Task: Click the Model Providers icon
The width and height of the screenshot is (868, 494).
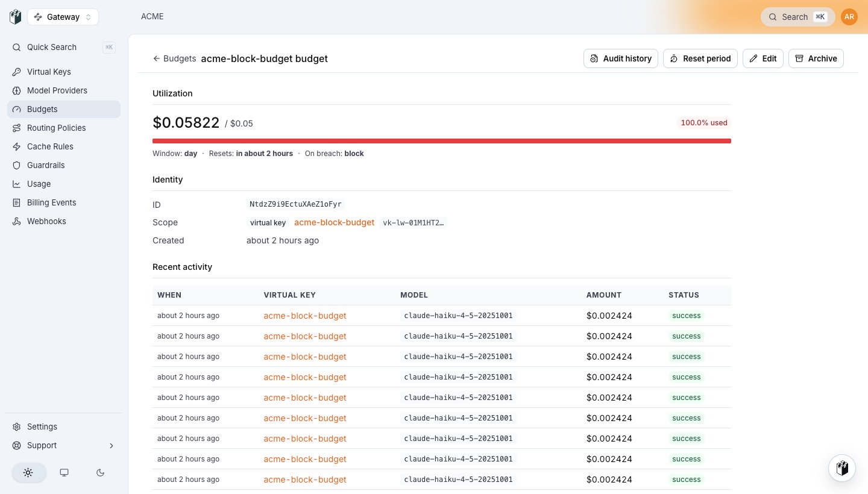Action: (17, 90)
